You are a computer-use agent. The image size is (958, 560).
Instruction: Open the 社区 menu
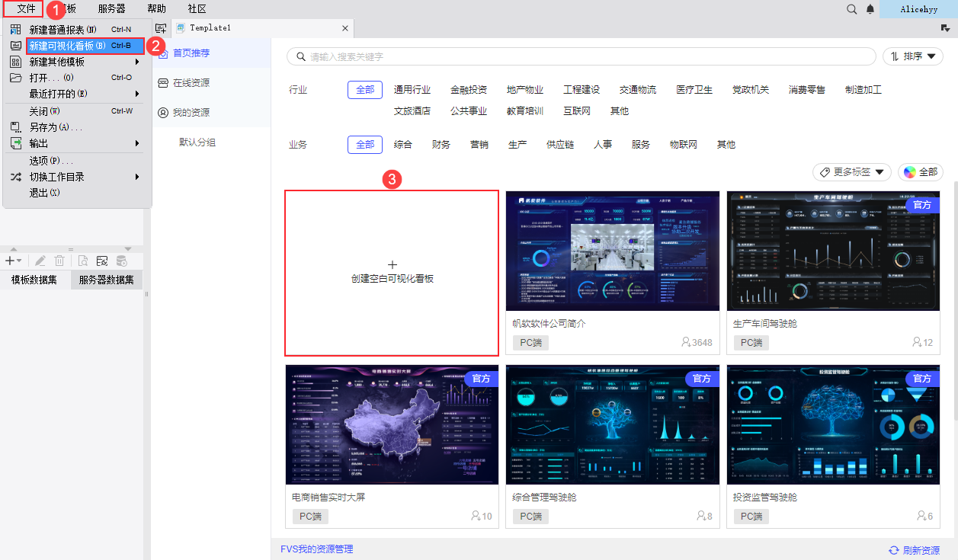click(x=197, y=8)
